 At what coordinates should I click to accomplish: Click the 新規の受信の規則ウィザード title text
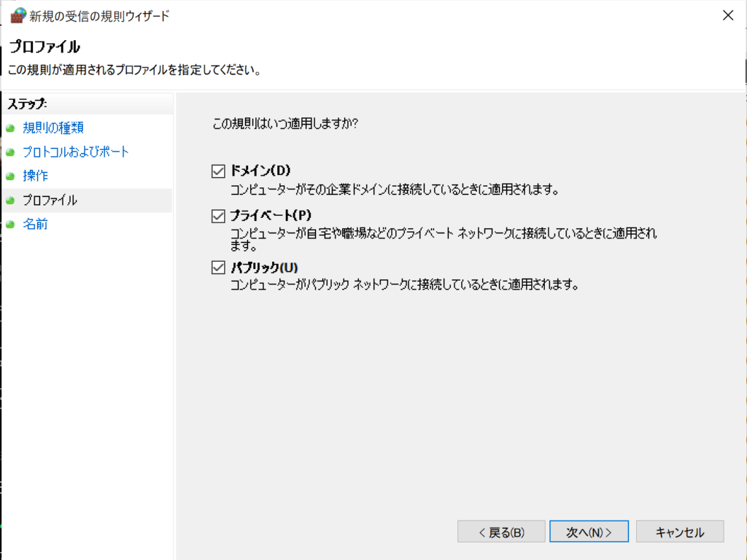99,16
